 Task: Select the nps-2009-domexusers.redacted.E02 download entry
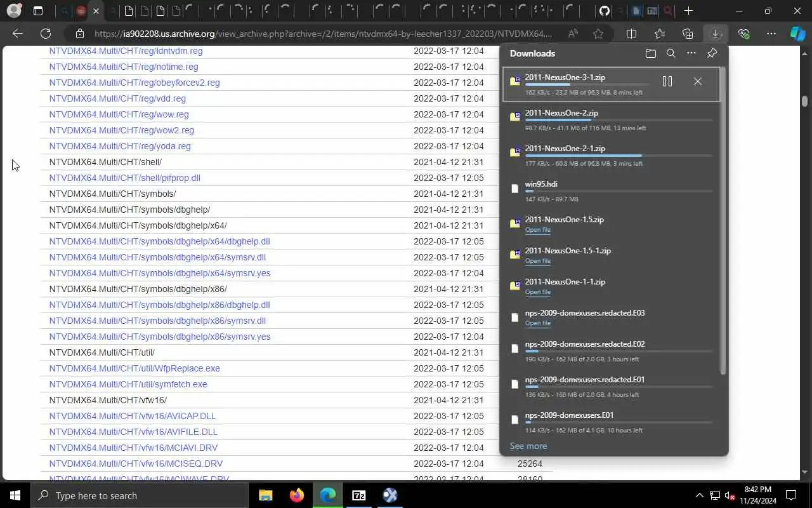(612, 351)
